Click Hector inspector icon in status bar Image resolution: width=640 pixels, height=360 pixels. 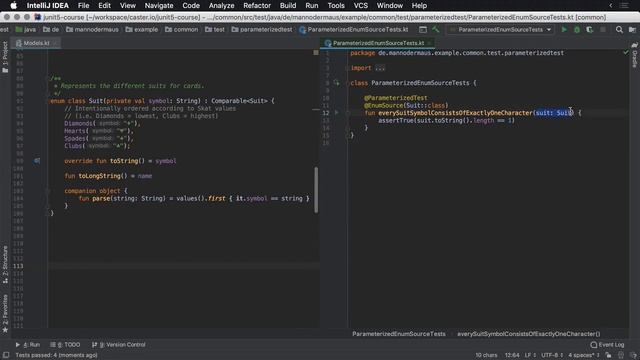[621, 355]
